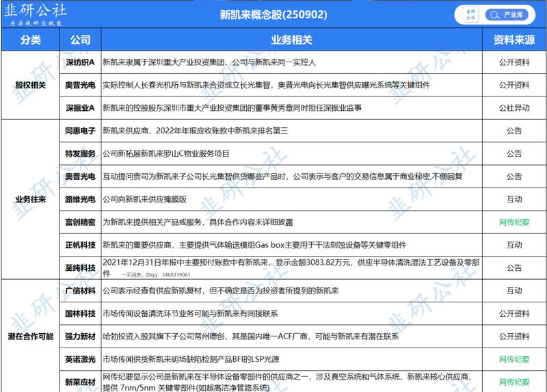Viewport: 547px width, 392px height.
Task: Click the text 属于商业秘密,不便回复
Action: point(423,177)
